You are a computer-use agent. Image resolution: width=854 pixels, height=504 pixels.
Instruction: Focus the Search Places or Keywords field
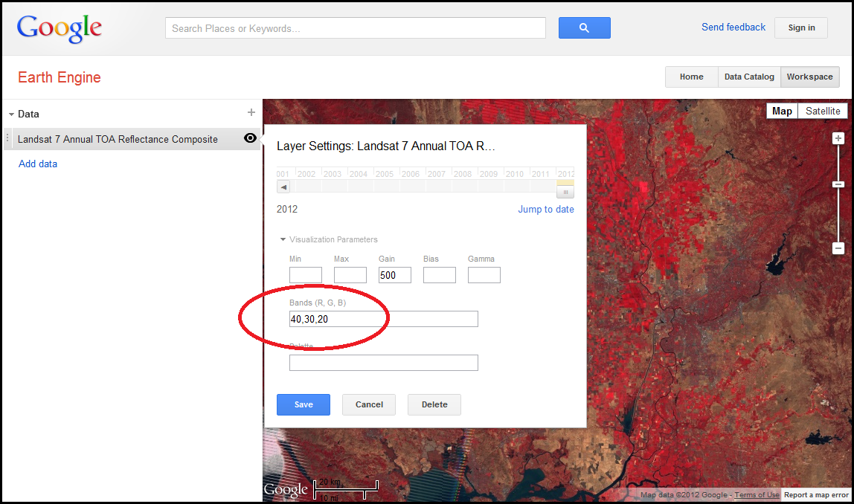pyautogui.click(x=355, y=28)
